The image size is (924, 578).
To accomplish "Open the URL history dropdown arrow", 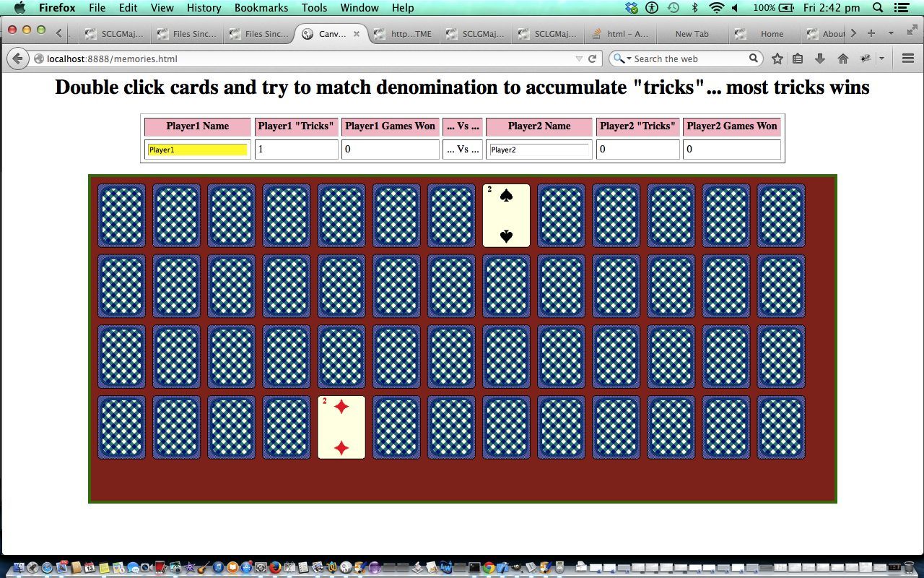I will tap(579, 59).
